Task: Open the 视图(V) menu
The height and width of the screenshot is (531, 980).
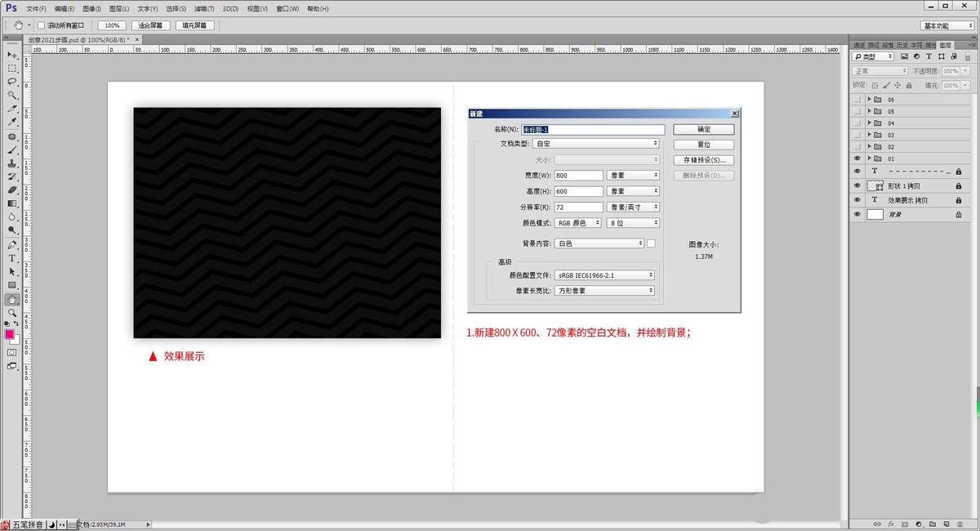Action: pyautogui.click(x=257, y=9)
